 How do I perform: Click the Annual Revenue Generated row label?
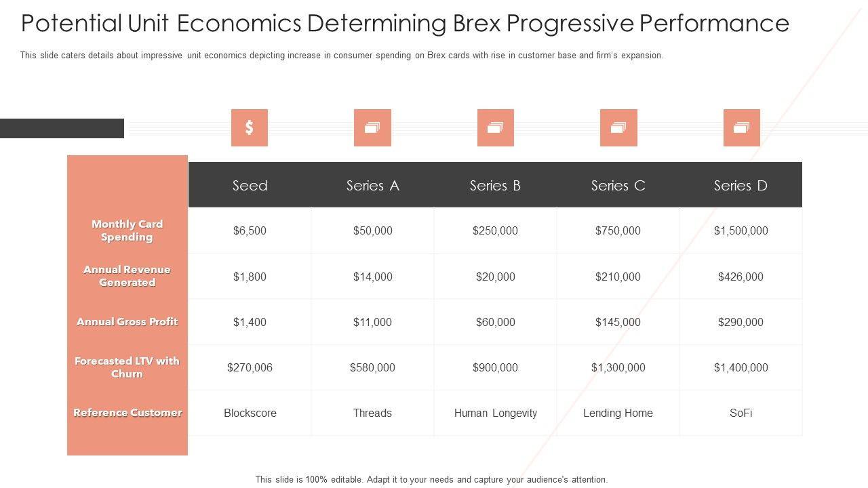coord(127,276)
